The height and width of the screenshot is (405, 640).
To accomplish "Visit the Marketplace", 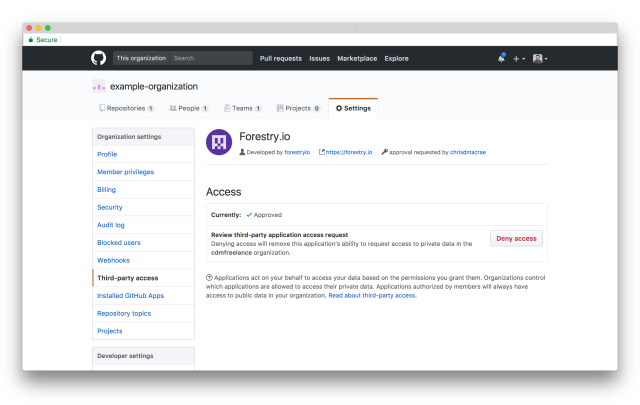I will click(x=357, y=58).
